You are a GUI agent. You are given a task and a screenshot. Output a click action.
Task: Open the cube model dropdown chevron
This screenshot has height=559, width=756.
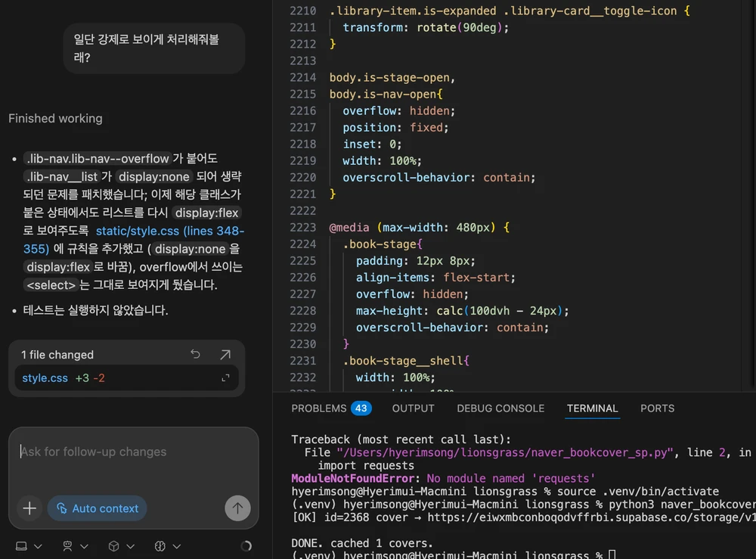coord(130,546)
